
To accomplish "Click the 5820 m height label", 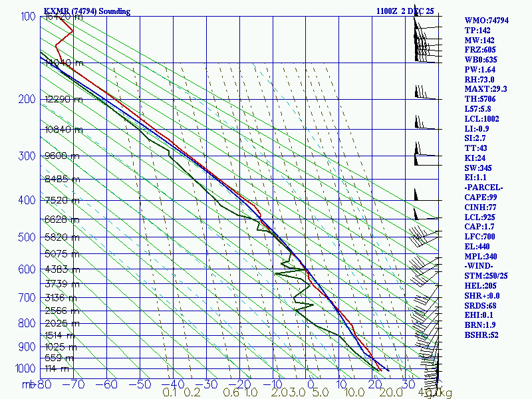I will [x=62, y=237].
